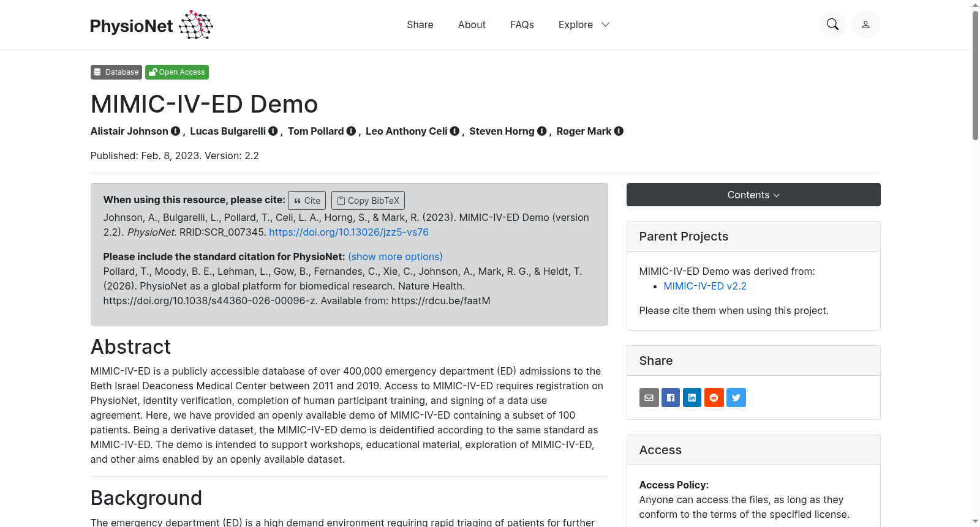Show info for Alistair Johnson
980x527 pixels.
175,131
